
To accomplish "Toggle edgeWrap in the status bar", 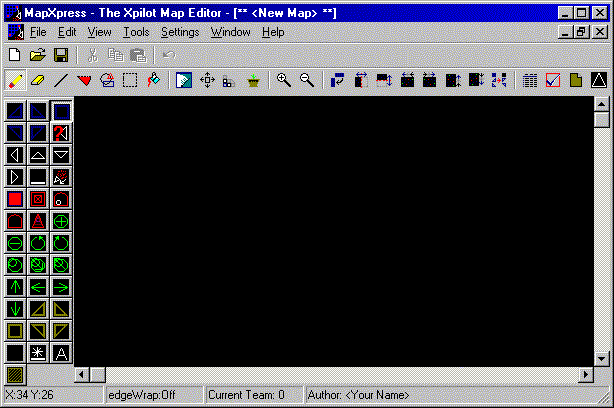I will 153,395.
